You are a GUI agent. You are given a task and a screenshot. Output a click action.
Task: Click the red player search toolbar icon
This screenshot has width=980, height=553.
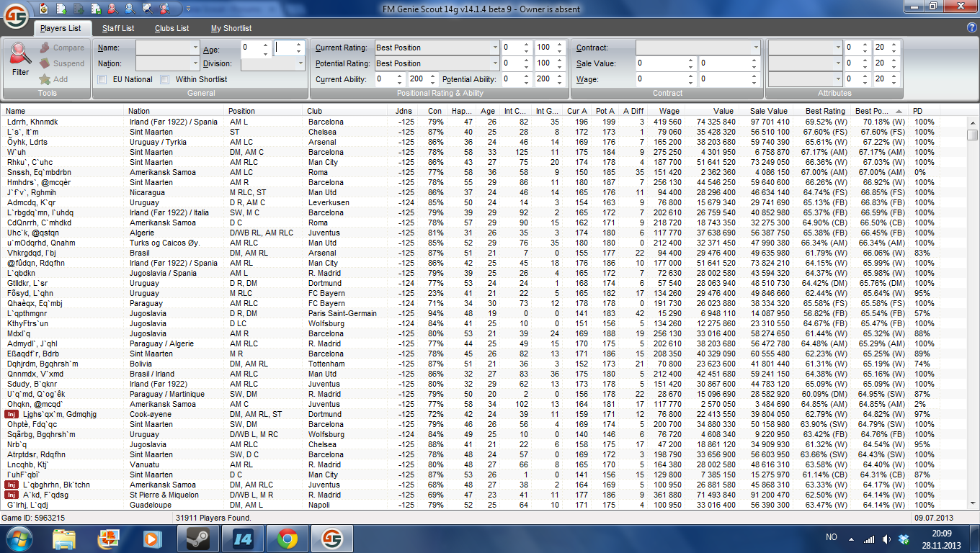tap(112, 9)
